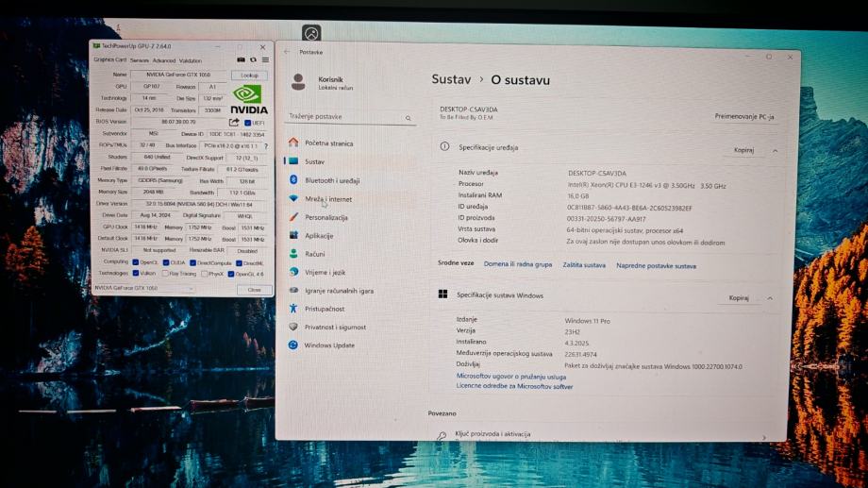Click the Memory Size 2048 MB field in GPU-Z

(x=153, y=193)
